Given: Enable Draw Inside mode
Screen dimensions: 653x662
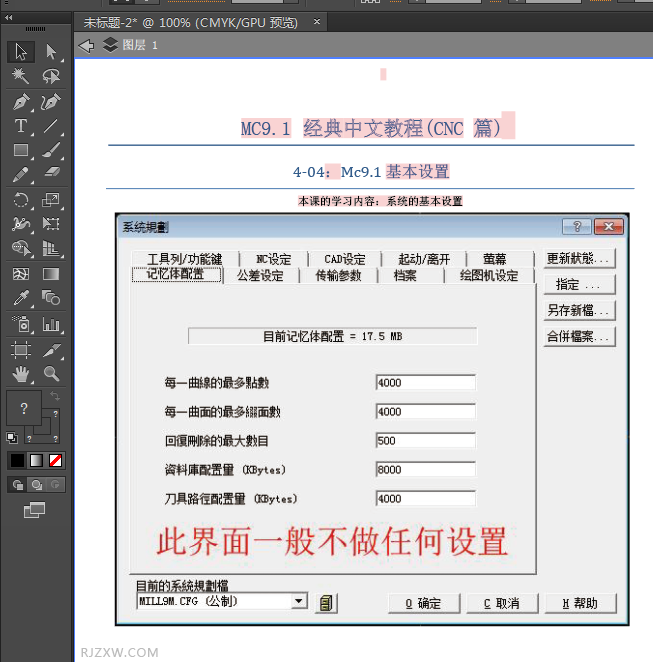Looking at the screenshot, I should click(x=55, y=485).
